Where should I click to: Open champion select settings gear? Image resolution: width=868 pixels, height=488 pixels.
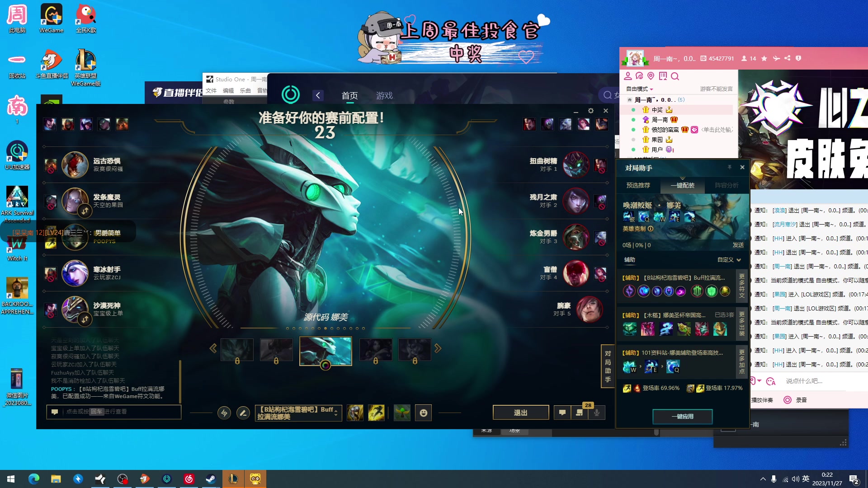tap(591, 111)
